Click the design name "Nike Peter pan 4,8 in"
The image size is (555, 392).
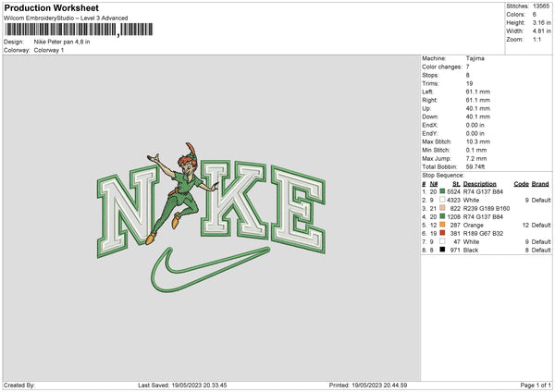(x=62, y=42)
